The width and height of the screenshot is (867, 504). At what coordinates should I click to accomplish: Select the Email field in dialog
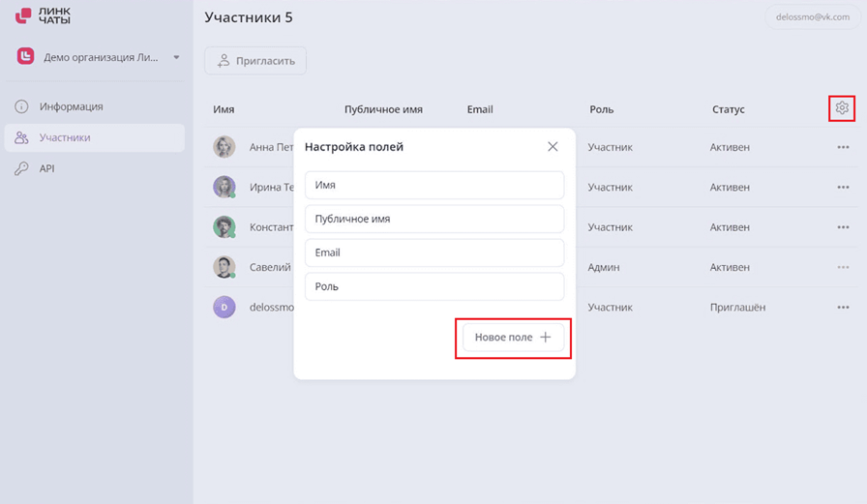point(434,252)
